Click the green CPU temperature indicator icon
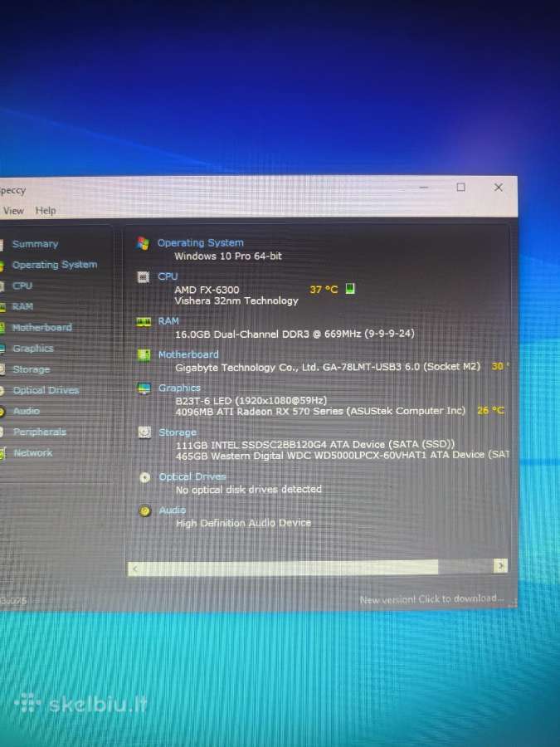Image resolution: width=560 pixels, height=747 pixels. [350, 289]
